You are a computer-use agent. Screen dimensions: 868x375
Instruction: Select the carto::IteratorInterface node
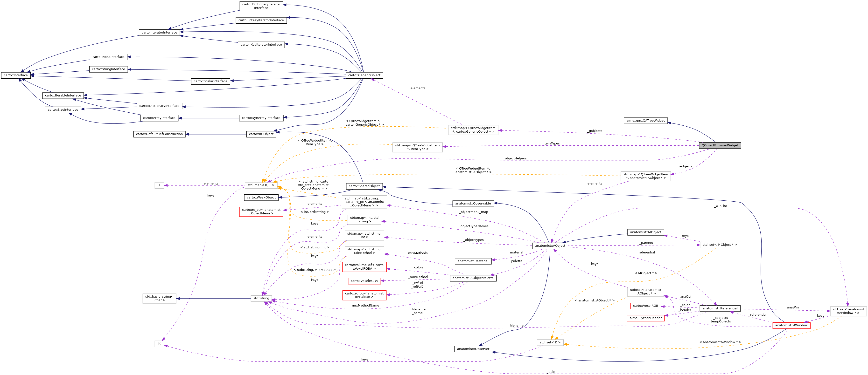point(159,33)
